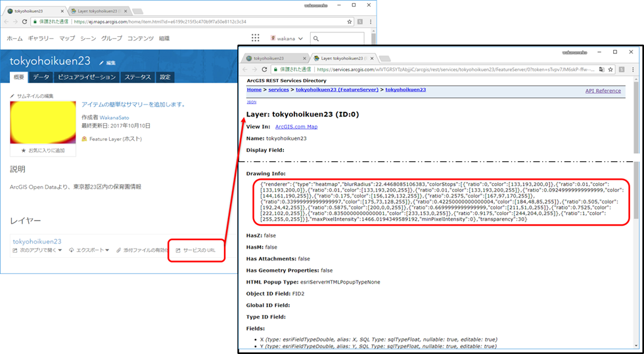Click 添付ファイルの有効化 option
Image resolution: width=644 pixels, height=354 pixels.
(143, 250)
